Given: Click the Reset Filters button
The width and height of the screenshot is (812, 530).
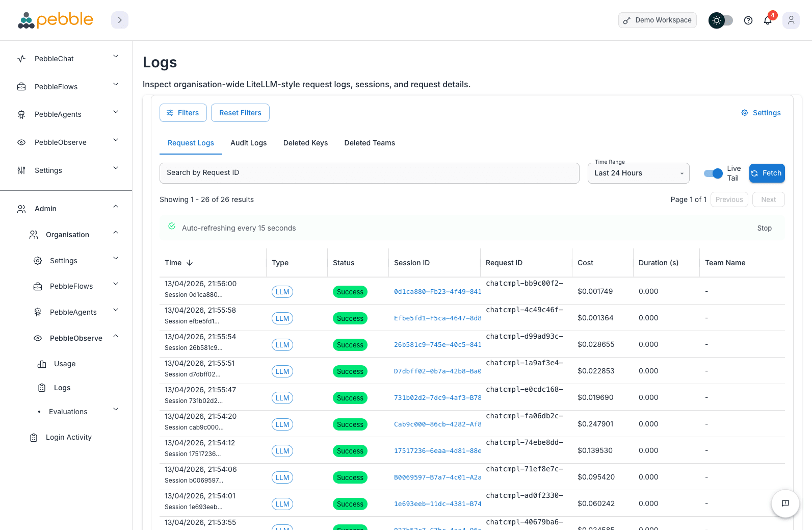Looking at the screenshot, I should 240,113.
